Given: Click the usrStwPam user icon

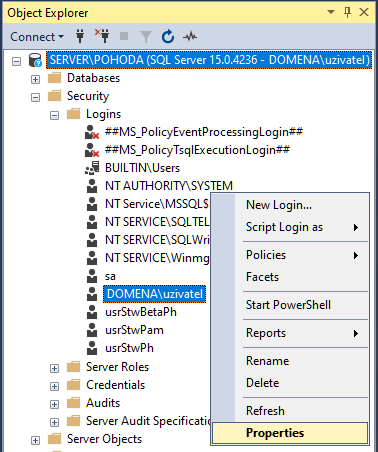Looking at the screenshot, I should (92, 330).
